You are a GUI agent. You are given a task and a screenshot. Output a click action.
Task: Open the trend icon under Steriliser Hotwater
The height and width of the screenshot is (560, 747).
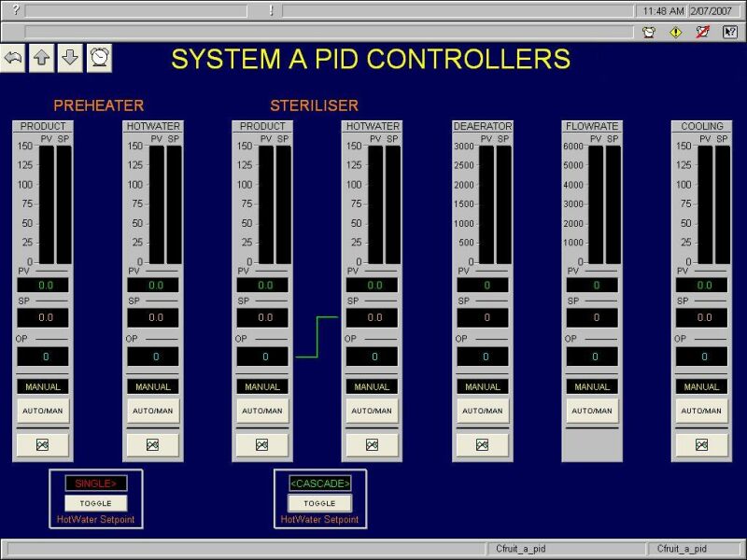(x=372, y=445)
